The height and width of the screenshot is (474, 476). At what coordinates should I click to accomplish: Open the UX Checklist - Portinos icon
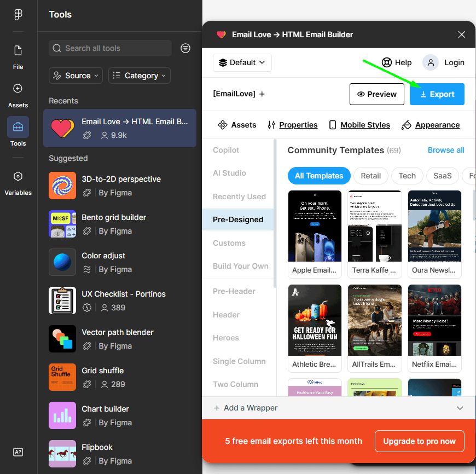62,300
